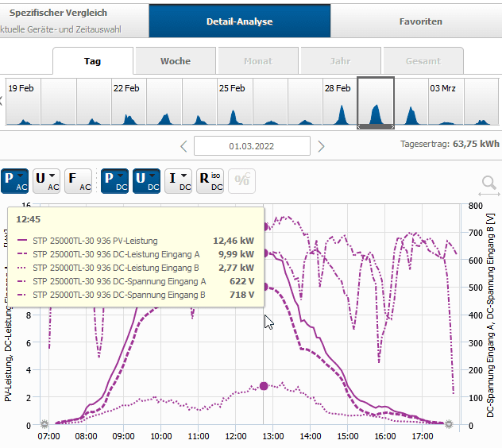This screenshot has height=448, width=502.
Task: Select the 22 Feb day thumbnail
Action: (x=129, y=101)
